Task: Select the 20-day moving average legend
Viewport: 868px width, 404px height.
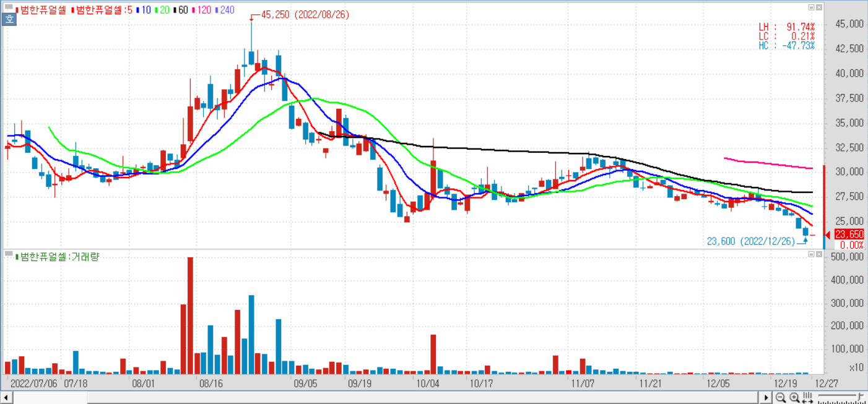Action: click(x=162, y=11)
